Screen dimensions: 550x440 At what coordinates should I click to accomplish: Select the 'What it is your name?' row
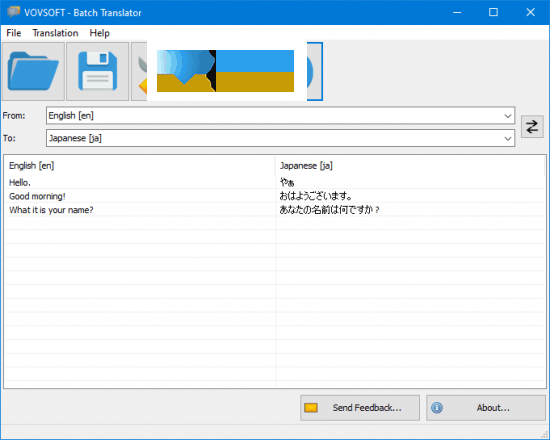(275, 210)
